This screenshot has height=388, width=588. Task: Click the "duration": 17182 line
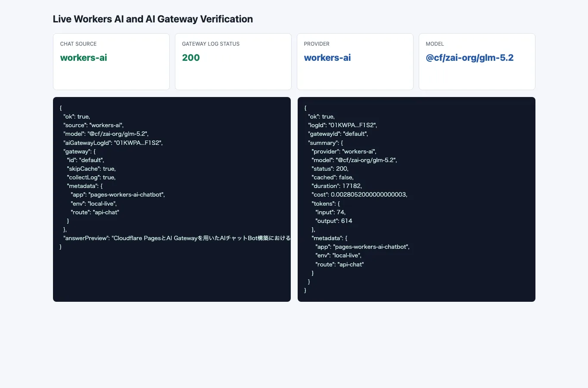click(x=337, y=186)
